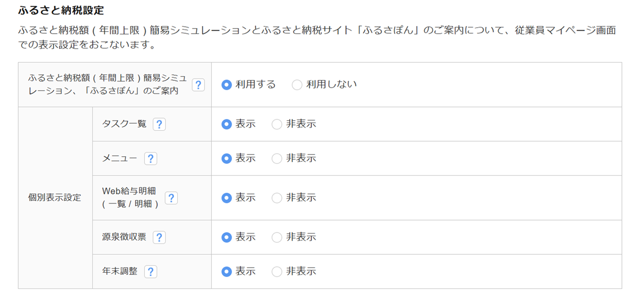The height and width of the screenshot is (297, 644).
Task: View help for 年末調整 setting
Action: pos(150,272)
